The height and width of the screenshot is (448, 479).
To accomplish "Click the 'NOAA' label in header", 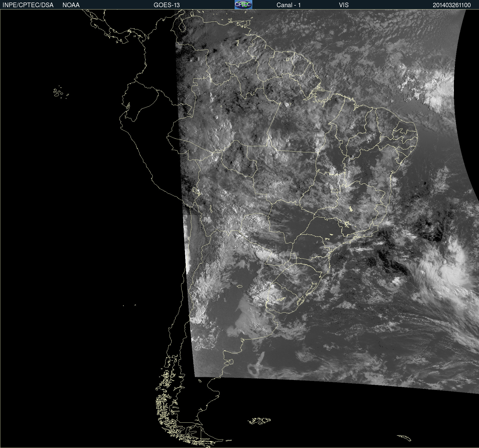I will 71,5.
